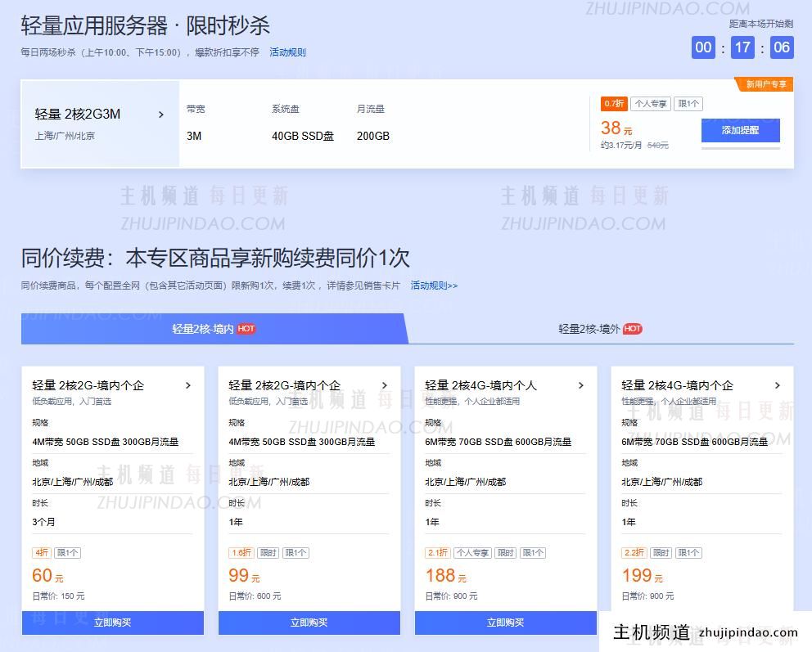Open the 活动规则 link under flash sale title
The height and width of the screenshot is (652, 812).
[287, 52]
